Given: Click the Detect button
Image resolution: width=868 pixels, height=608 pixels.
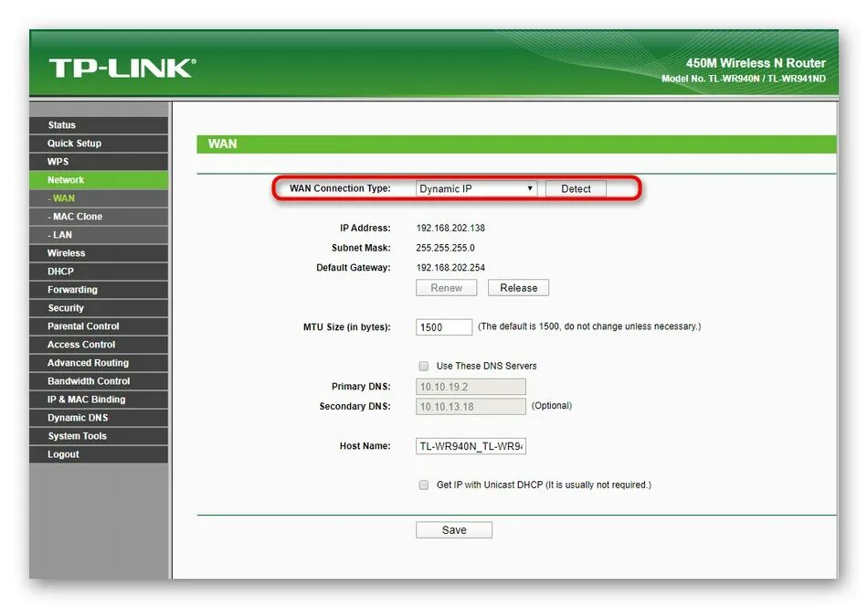Looking at the screenshot, I should click(576, 189).
